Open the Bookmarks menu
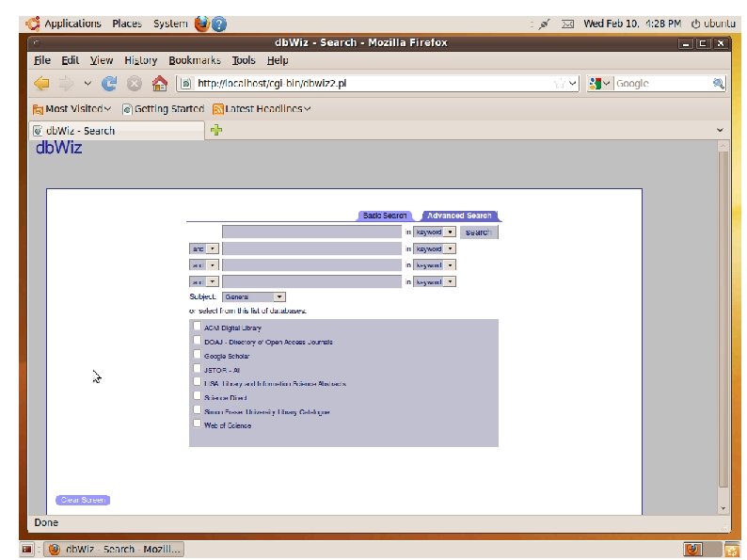 [195, 60]
